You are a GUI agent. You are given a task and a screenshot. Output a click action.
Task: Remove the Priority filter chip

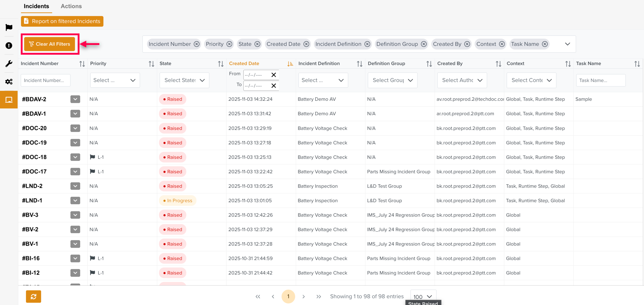point(229,44)
